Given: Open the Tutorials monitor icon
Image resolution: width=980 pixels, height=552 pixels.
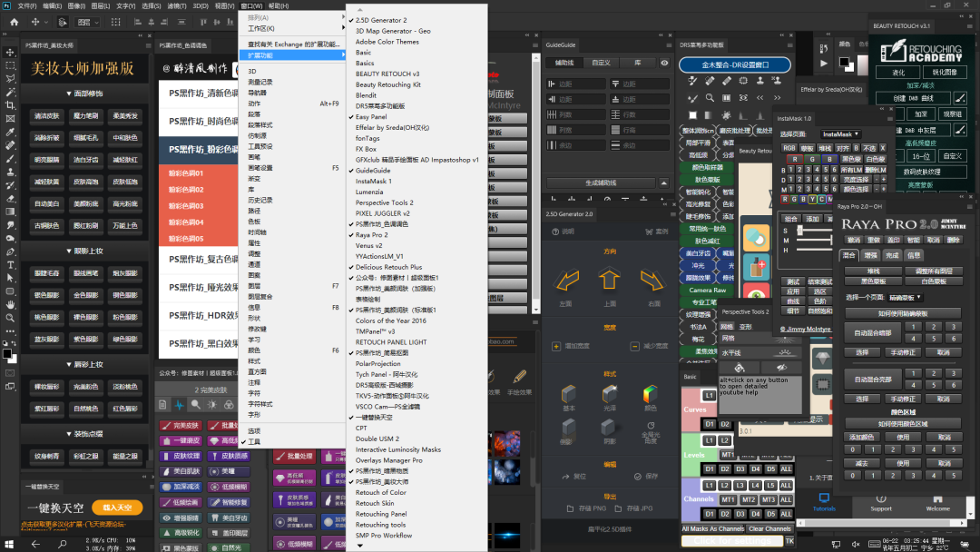Looking at the screenshot, I should [x=824, y=498].
